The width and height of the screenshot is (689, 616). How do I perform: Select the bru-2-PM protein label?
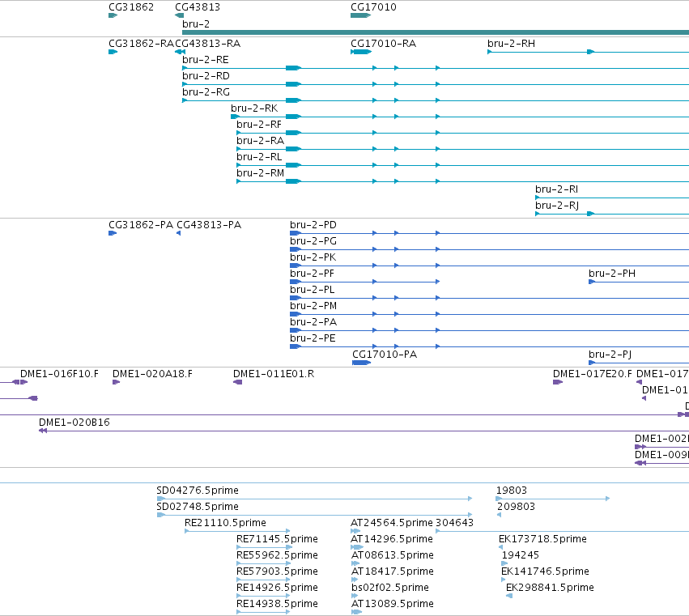(x=313, y=306)
